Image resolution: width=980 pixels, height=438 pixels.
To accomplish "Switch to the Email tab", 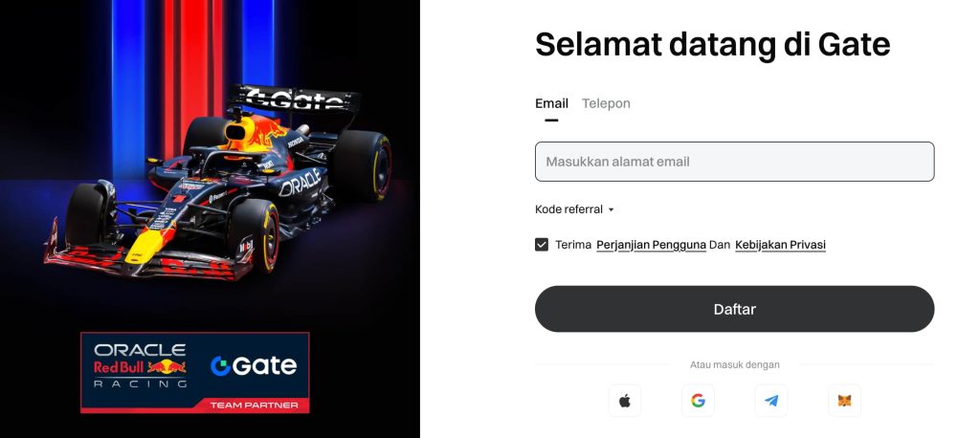I will (551, 103).
